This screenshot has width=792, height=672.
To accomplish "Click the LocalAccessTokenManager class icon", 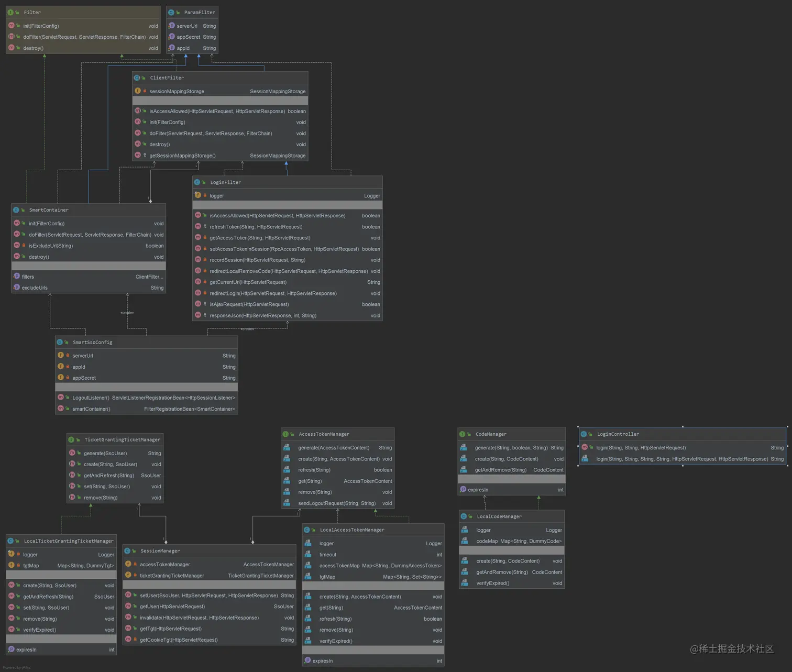I will pos(307,530).
